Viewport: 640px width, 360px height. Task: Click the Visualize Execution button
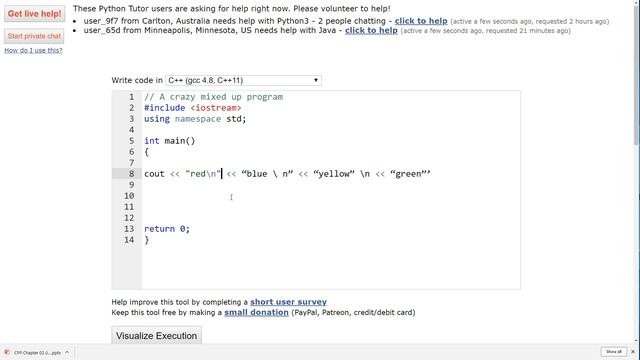tap(156, 336)
